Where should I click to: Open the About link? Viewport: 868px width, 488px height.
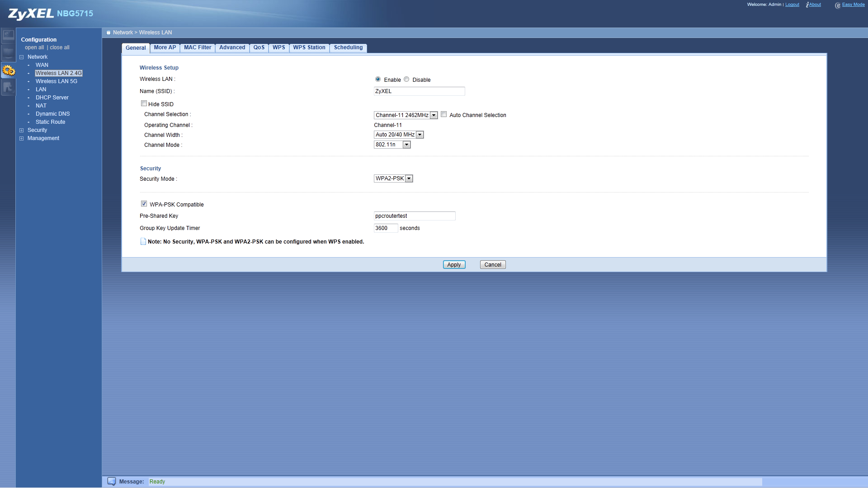pyautogui.click(x=815, y=5)
